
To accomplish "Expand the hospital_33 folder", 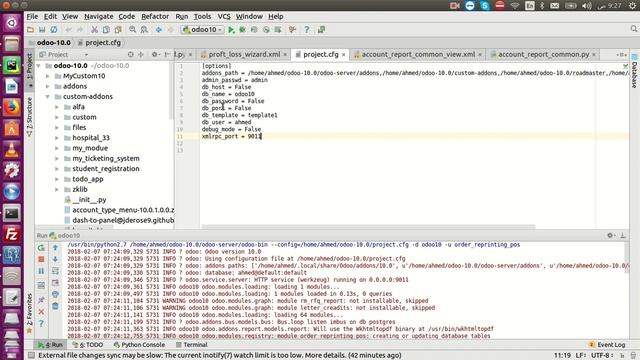I will pyautogui.click(x=57, y=138).
